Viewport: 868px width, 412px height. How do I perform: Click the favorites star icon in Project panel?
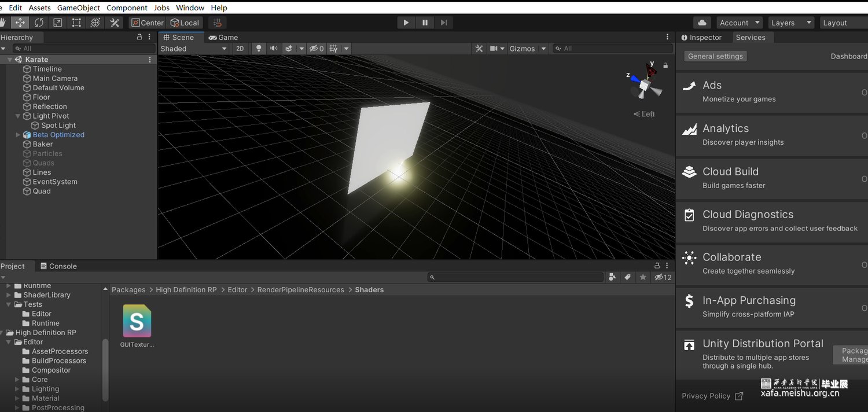pyautogui.click(x=642, y=278)
